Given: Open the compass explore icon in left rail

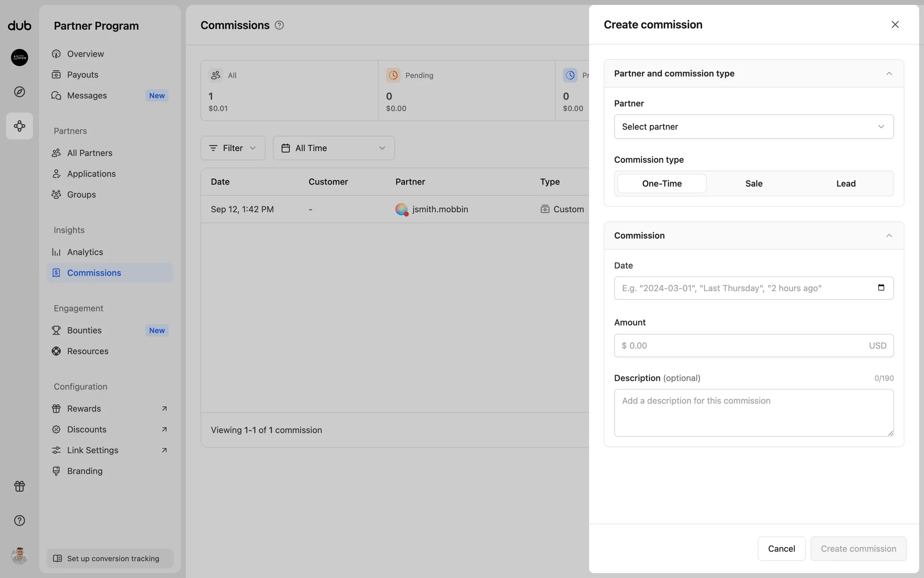Looking at the screenshot, I should pyautogui.click(x=19, y=92).
